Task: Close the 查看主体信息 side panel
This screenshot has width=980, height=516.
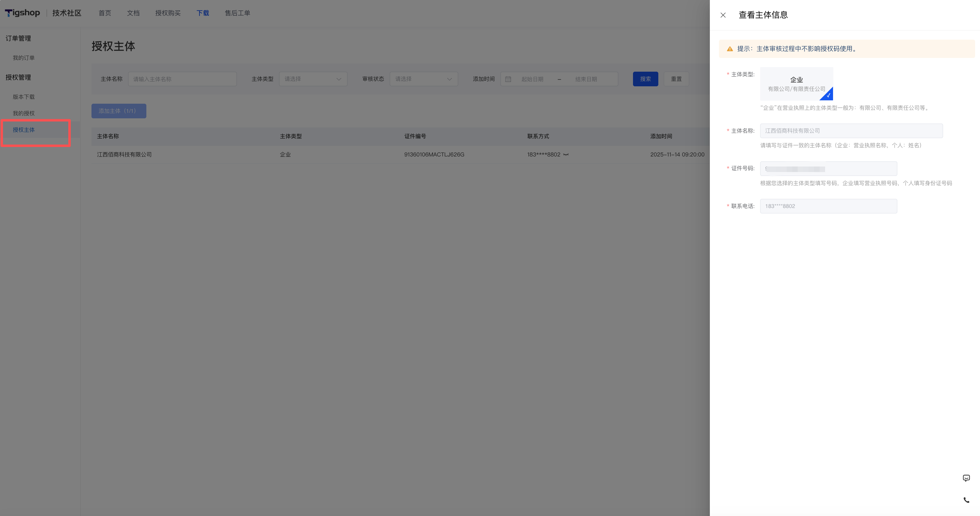Action: [723, 15]
